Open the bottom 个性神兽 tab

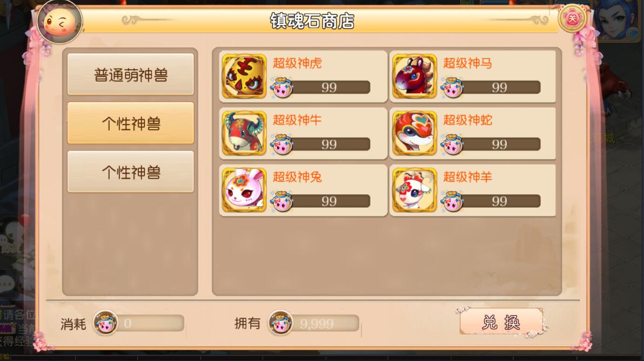click(131, 172)
